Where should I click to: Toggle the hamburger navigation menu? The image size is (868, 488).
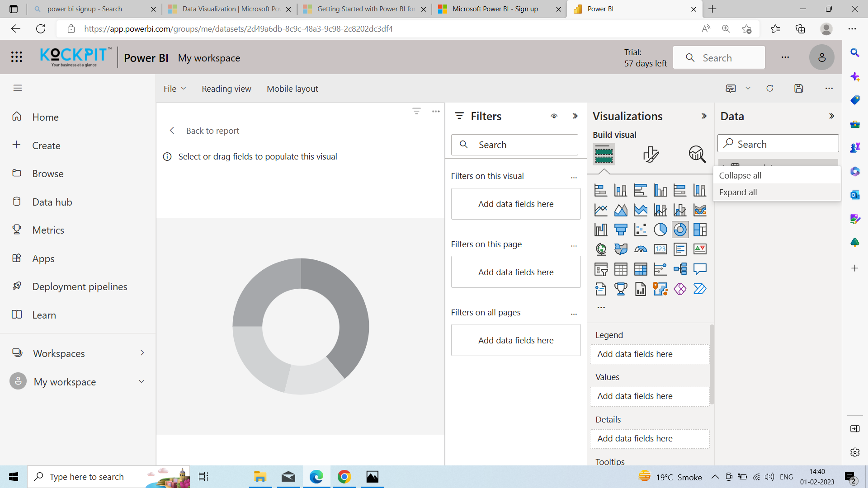(18, 88)
